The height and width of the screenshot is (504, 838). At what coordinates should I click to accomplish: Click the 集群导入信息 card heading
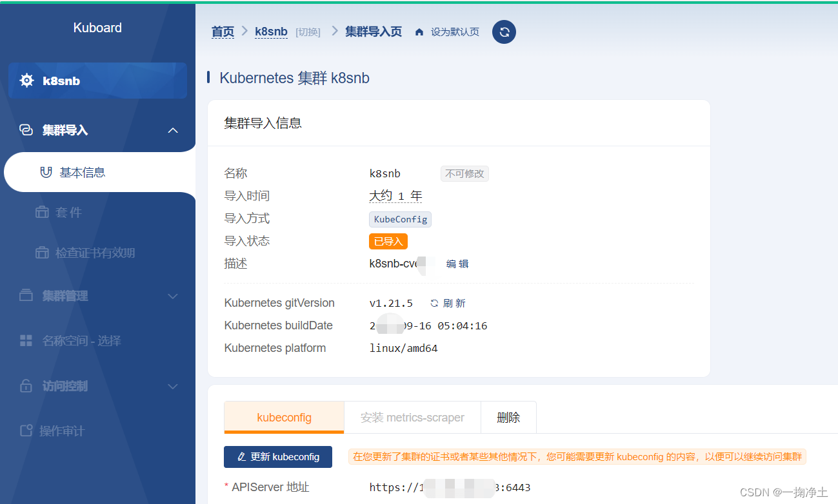[x=263, y=123]
